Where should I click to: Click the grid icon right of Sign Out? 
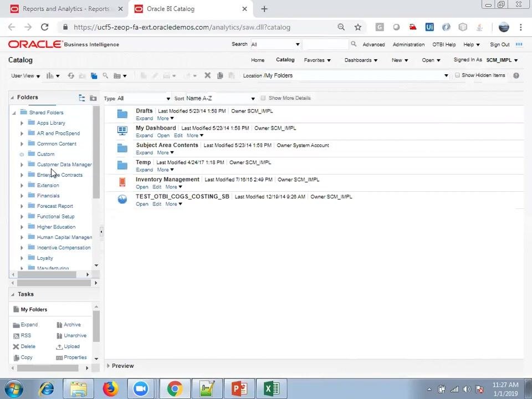coord(519,44)
